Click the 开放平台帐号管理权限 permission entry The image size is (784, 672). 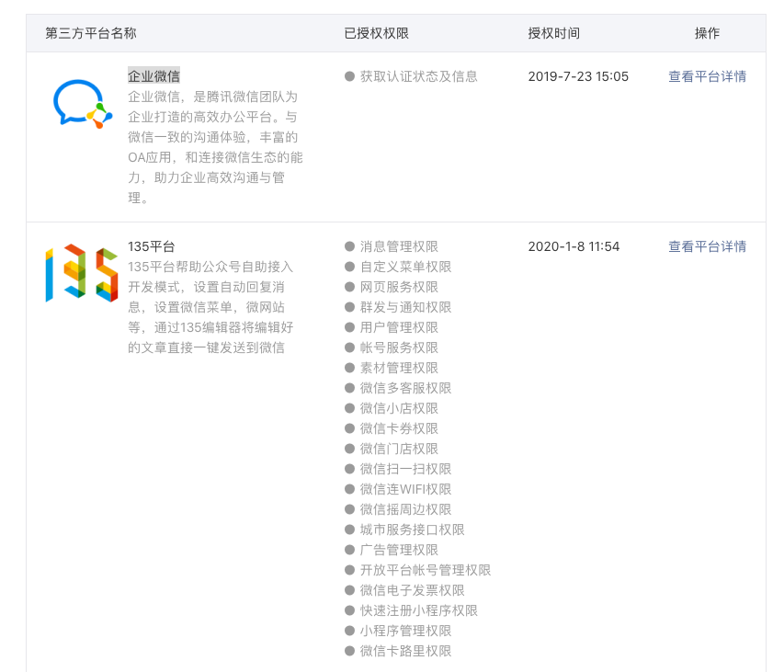(417, 570)
